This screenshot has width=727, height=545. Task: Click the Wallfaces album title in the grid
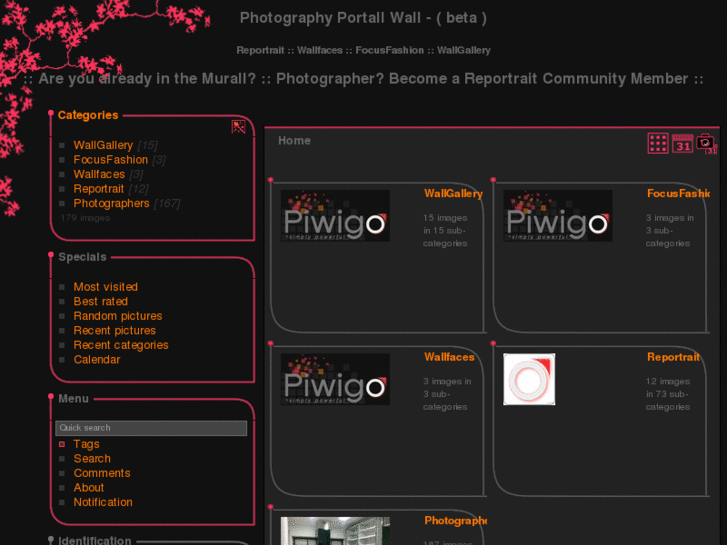pyautogui.click(x=449, y=357)
